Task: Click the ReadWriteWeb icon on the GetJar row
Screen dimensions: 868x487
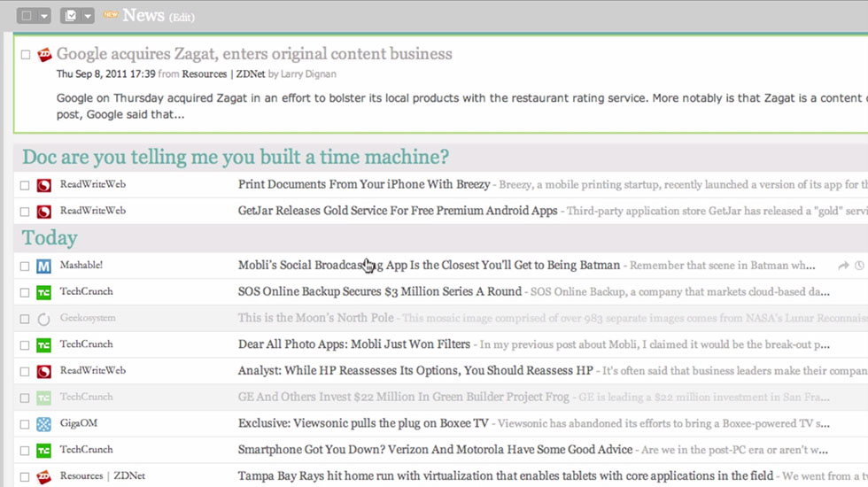Action: [x=43, y=212]
